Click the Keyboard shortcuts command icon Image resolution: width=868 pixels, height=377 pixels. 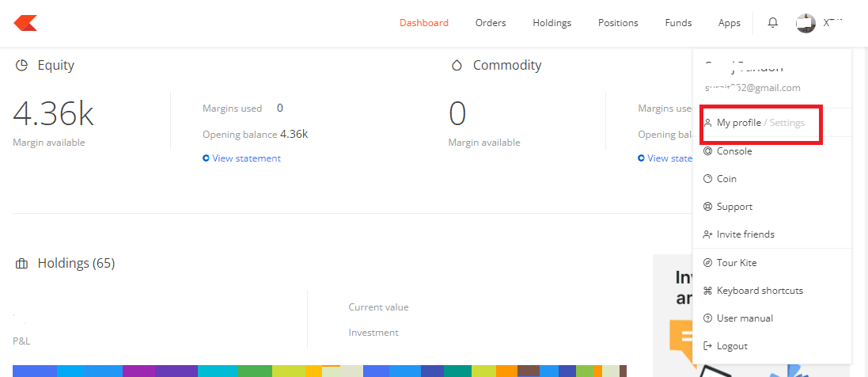point(707,291)
